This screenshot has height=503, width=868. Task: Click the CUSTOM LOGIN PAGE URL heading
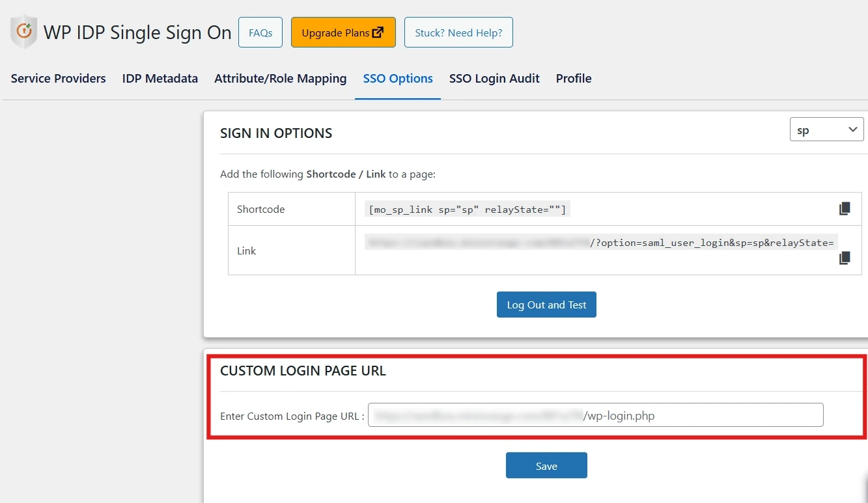click(303, 371)
